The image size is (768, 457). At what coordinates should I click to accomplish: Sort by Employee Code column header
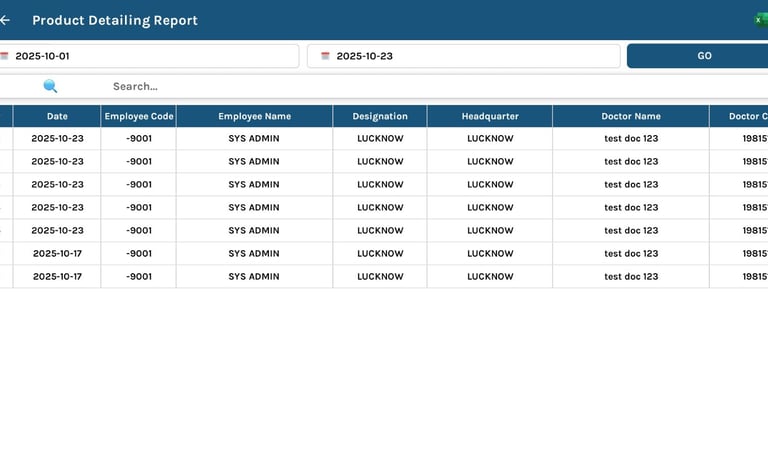(x=139, y=116)
